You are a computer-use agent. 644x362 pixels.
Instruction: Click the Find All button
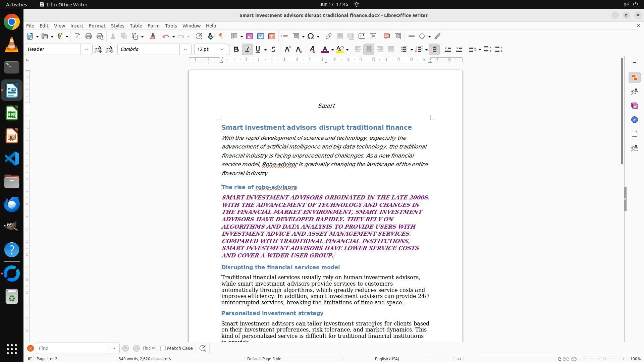[149, 348]
